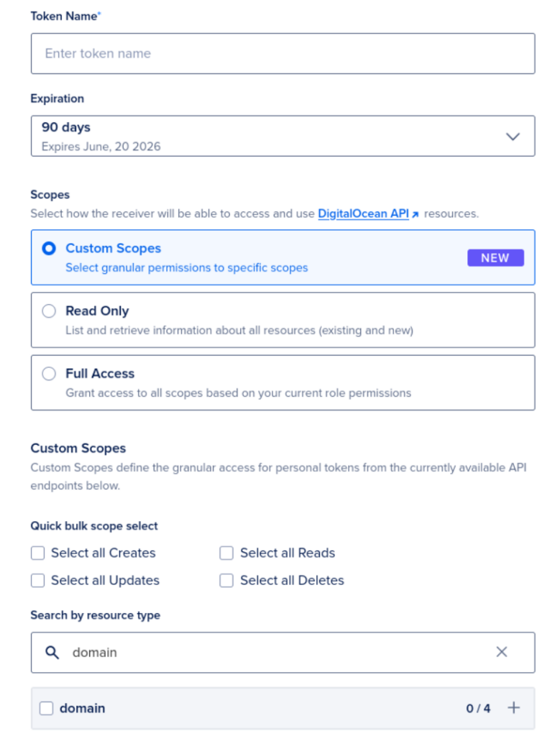560x736 pixels.
Task: Open the Expiration dropdown chevron
Action: [x=513, y=137]
